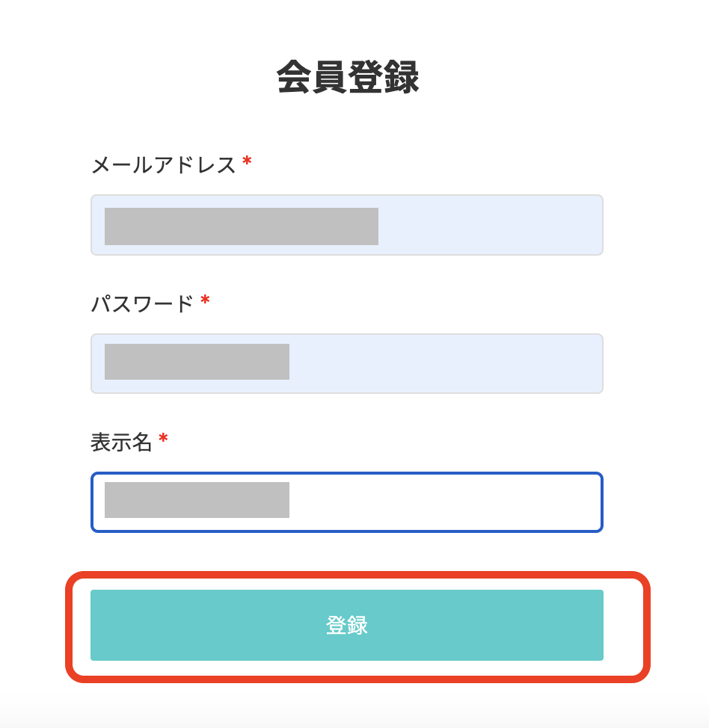
Task: Click the 会員登録 page heading
Action: point(347,77)
